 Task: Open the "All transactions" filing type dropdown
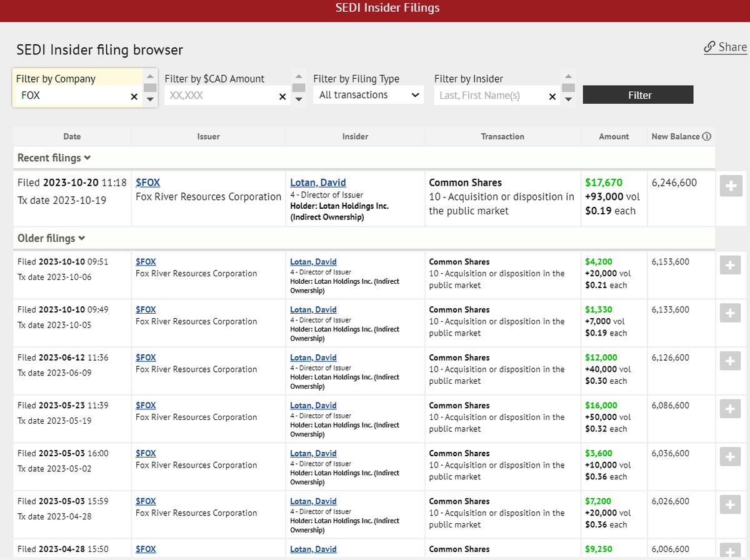368,94
